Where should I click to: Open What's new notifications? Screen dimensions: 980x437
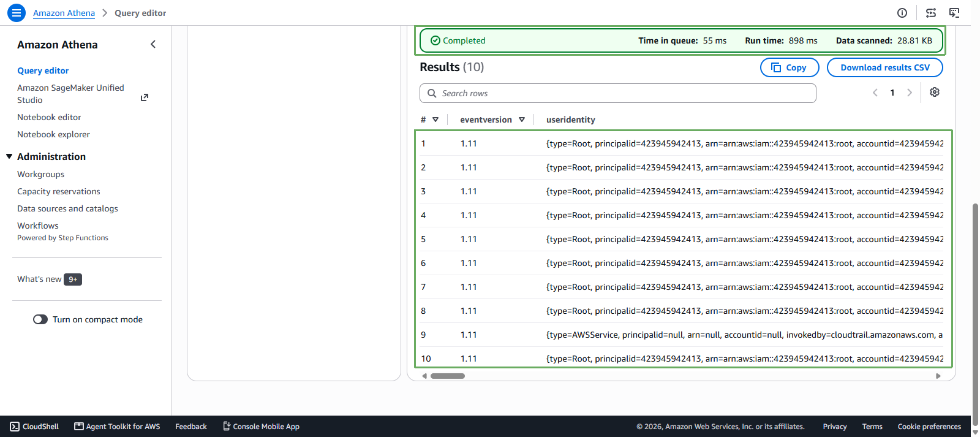click(x=50, y=279)
